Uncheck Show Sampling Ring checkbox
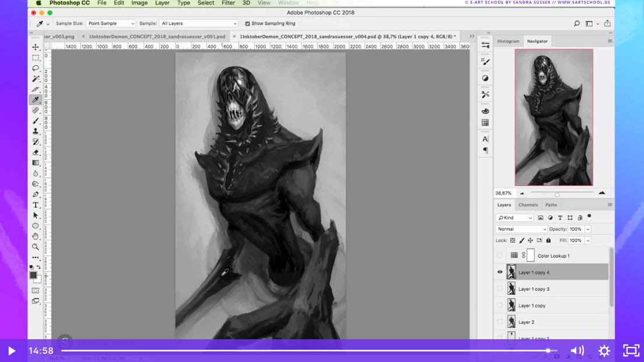The image size is (644, 362). (247, 24)
